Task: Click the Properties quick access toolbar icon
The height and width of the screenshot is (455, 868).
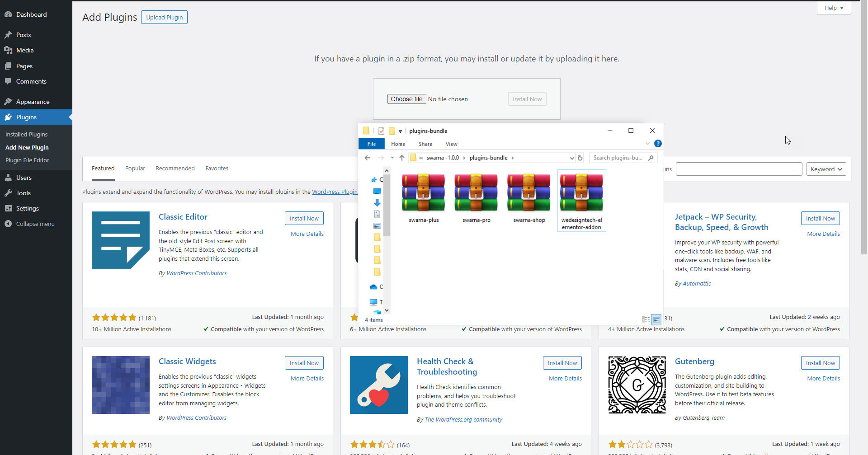Action: [381, 131]
